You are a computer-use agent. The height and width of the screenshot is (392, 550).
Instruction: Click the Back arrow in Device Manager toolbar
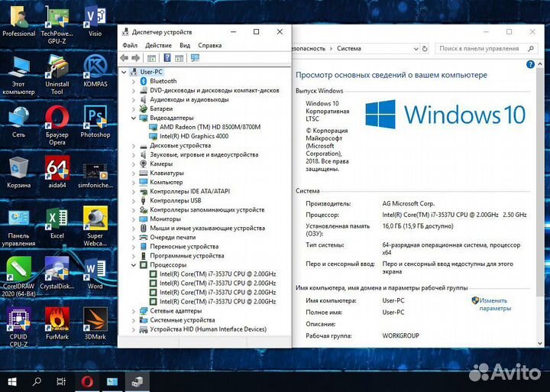[125, 58]
